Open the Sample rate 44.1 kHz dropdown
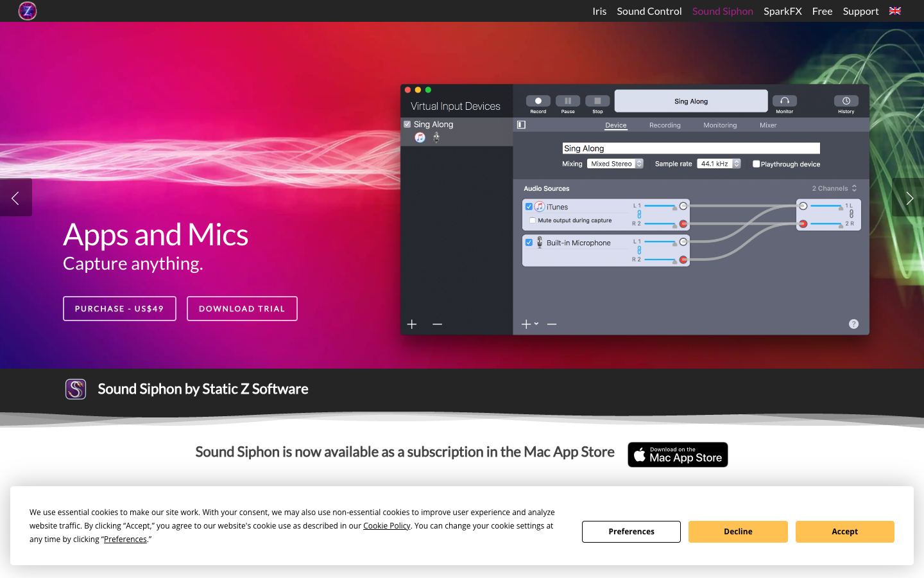 (x=719, y=164)
